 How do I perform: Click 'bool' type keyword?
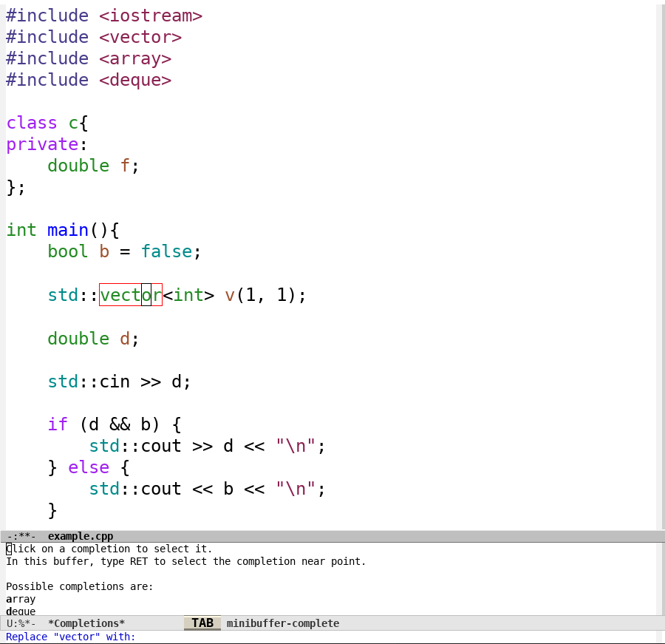[68, 251]
